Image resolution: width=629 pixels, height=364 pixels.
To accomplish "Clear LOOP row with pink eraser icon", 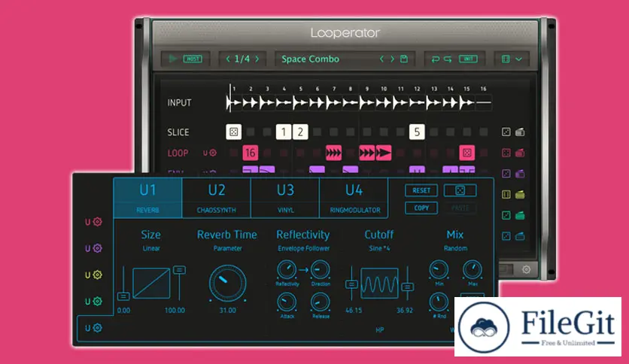I will click(x=520, y=153).
